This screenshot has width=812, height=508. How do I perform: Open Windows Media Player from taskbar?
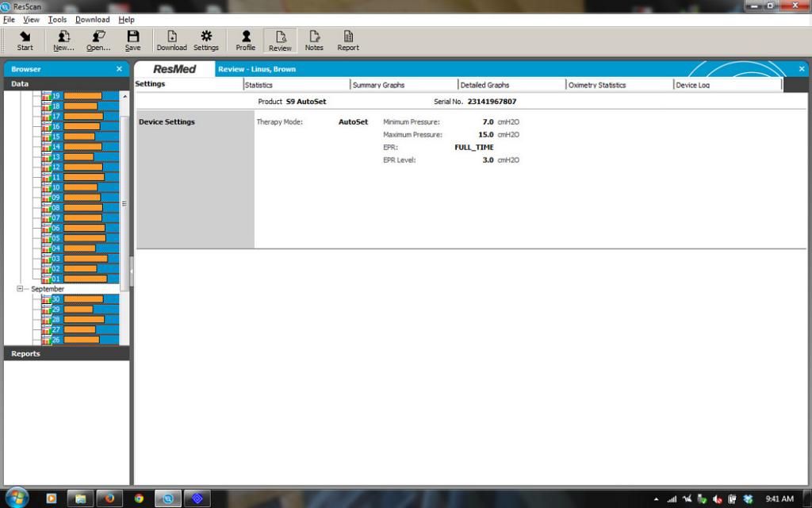[52, 498]
